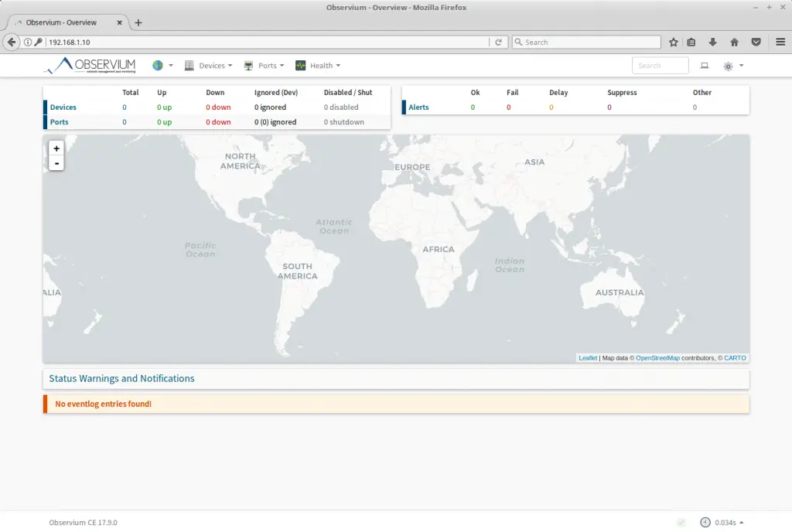The width and height of the screenshot is (792, 532).
Task: Click the Alerts Ok count value
Action: 473,107
